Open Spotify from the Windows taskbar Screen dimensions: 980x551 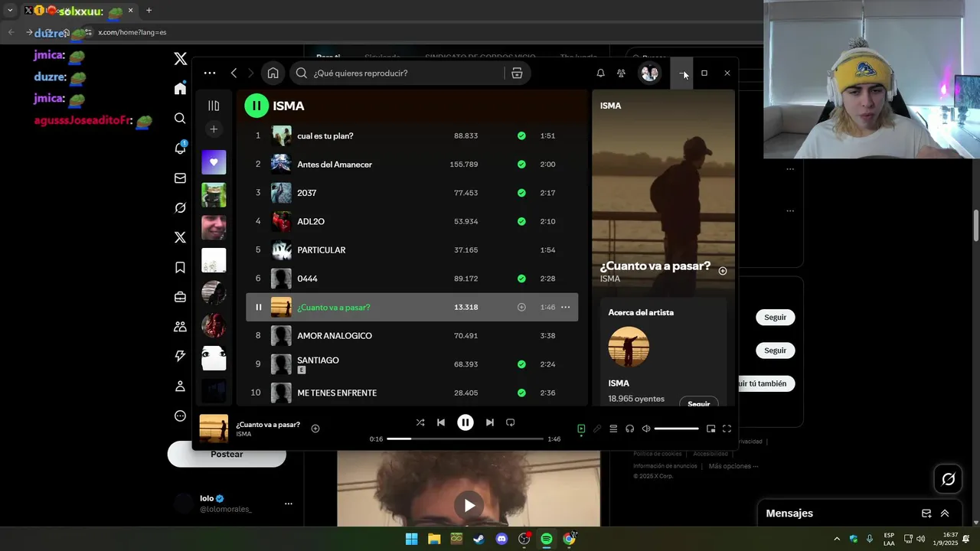(x=547, y=539)
